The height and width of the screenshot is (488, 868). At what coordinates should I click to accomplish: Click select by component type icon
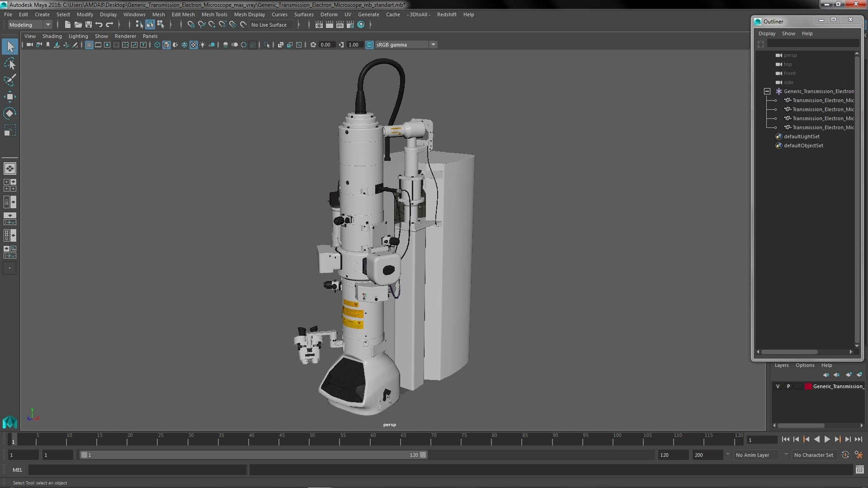[x=160, y=25]
